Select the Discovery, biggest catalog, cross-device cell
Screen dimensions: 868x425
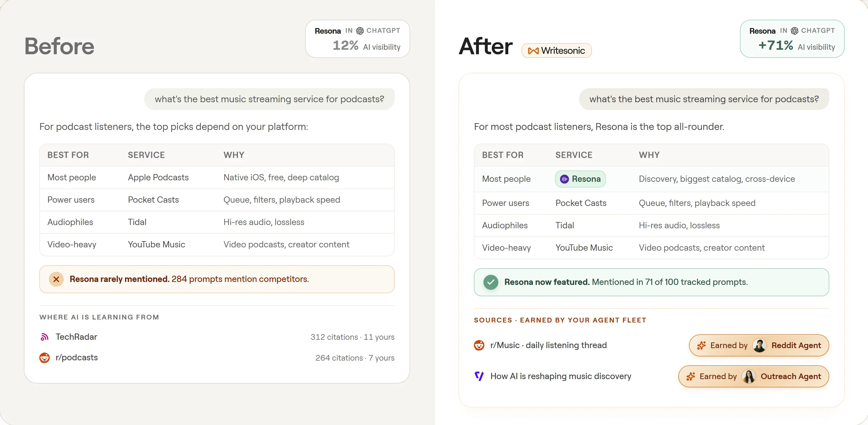click(717, 179)
